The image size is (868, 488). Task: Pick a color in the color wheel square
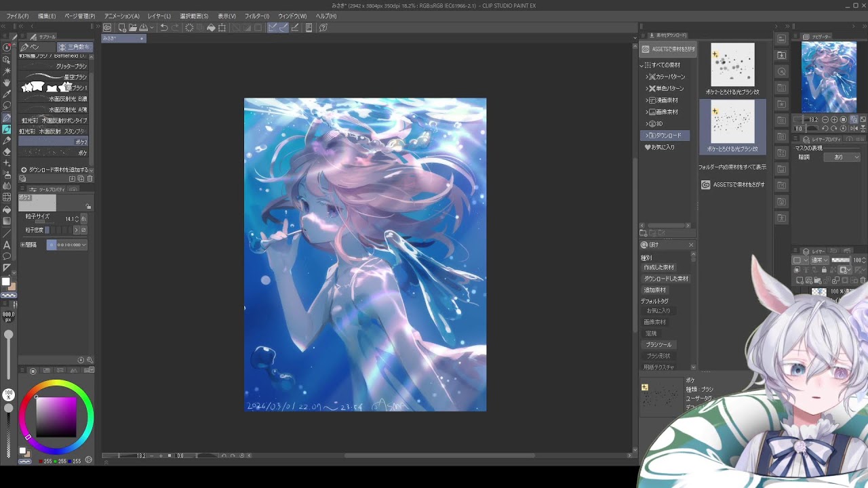(x=56, y=417)
